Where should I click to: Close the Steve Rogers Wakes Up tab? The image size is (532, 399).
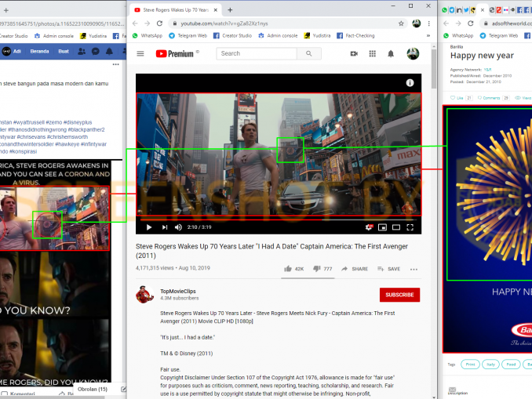click(x=216, y=10)
